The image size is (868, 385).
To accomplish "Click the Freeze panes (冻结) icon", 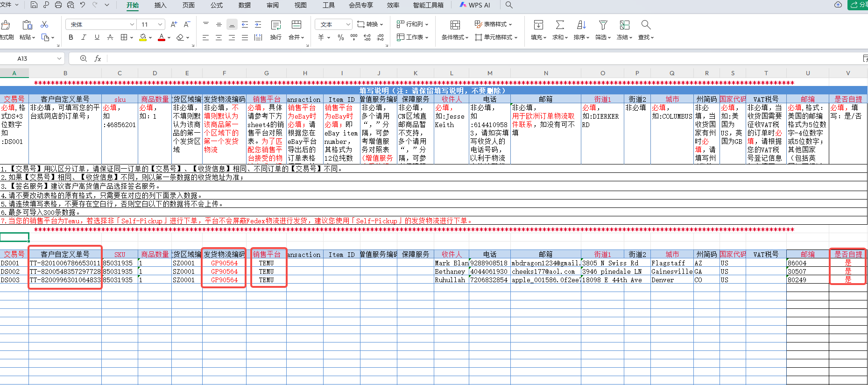I will pyautogui.click(x=624, y=25).
